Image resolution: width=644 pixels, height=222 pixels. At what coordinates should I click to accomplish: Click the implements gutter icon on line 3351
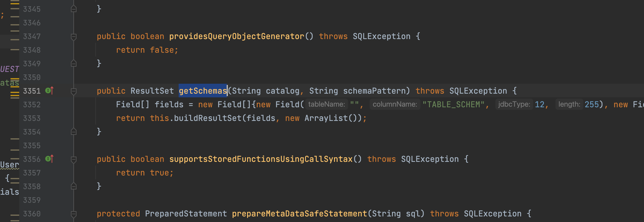[50, 91]
